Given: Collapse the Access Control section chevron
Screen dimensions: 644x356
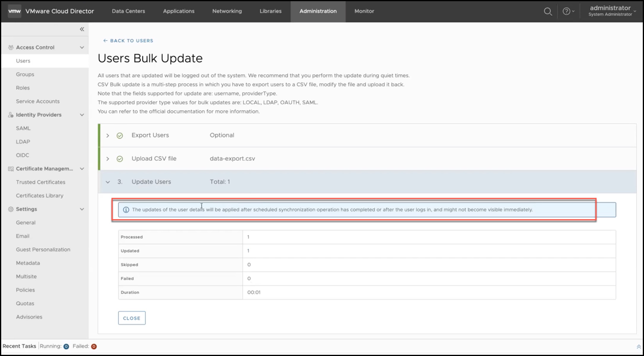Looking at the screenshot, I should [82, 47].
